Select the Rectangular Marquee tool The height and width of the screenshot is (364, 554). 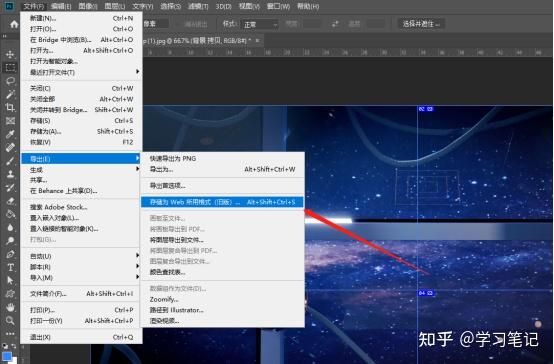(x=10, y=67)
